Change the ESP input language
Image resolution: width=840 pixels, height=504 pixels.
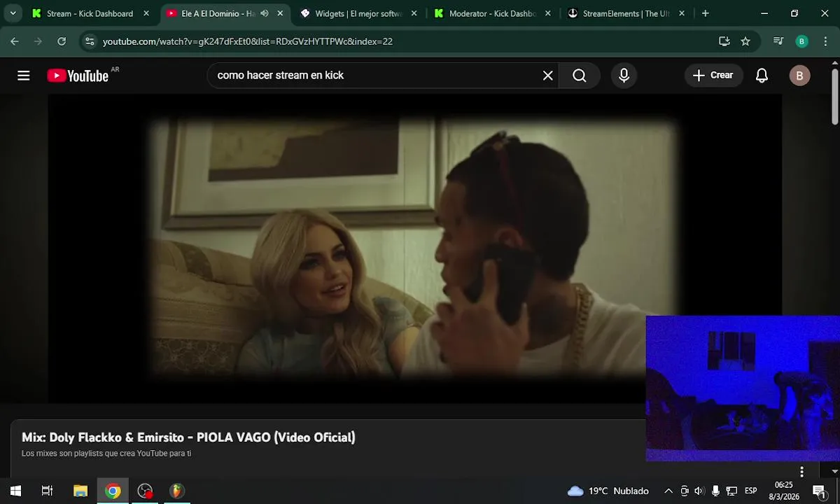751,491
